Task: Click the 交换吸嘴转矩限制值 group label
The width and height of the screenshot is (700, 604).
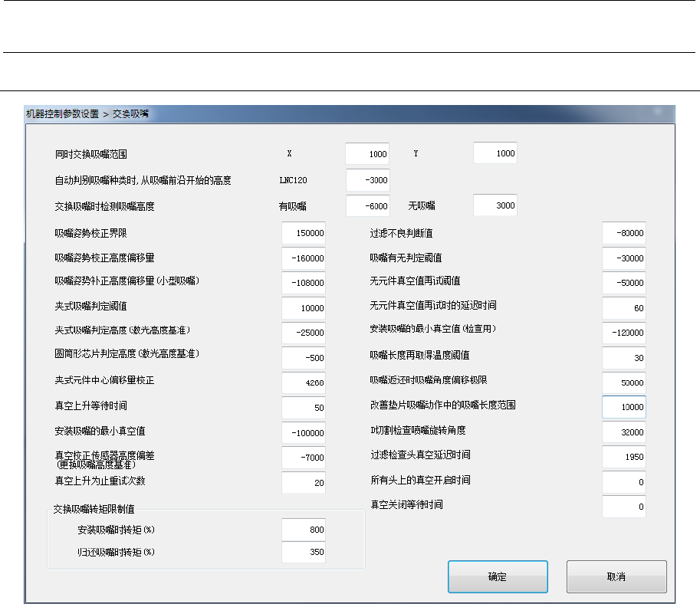Action: [x=94, y=509]
